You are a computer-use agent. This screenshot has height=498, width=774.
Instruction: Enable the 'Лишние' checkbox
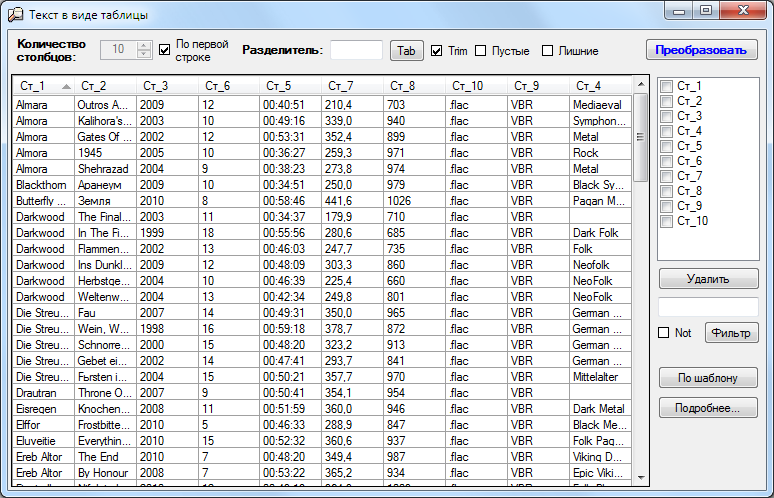pyautogui.click(x=547, y=51)
